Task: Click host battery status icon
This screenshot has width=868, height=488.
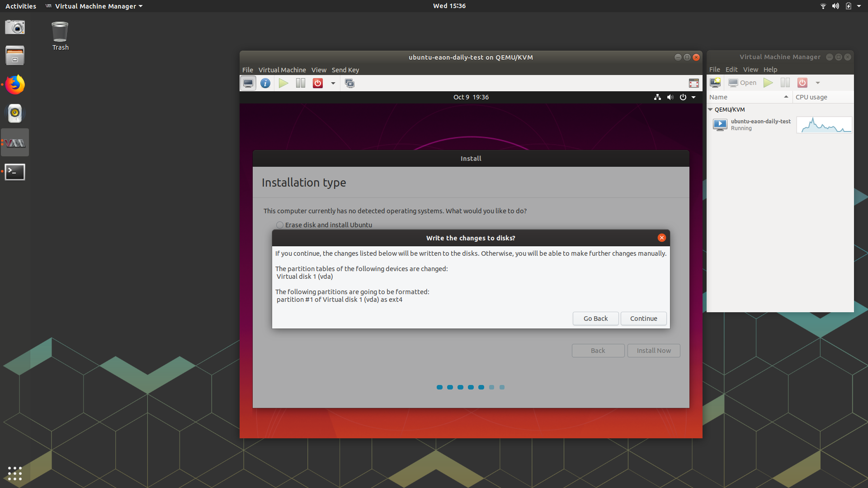Action: (848, 6)
